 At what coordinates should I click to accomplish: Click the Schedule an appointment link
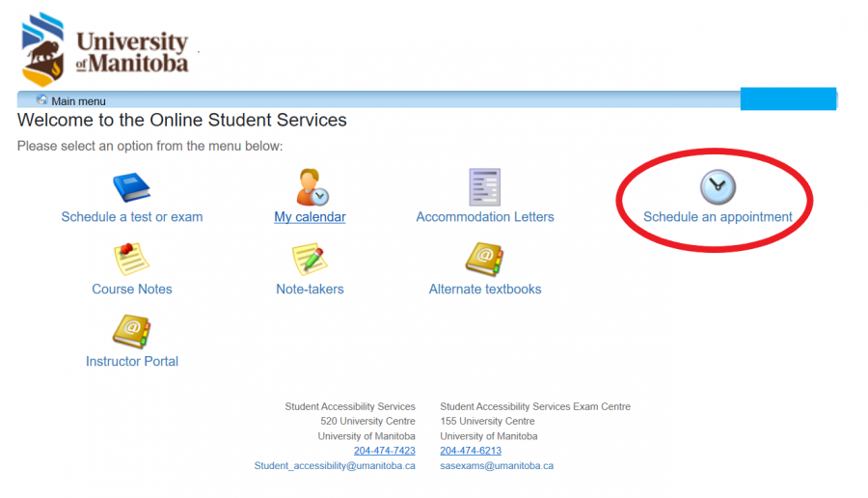tap(718, 217)
